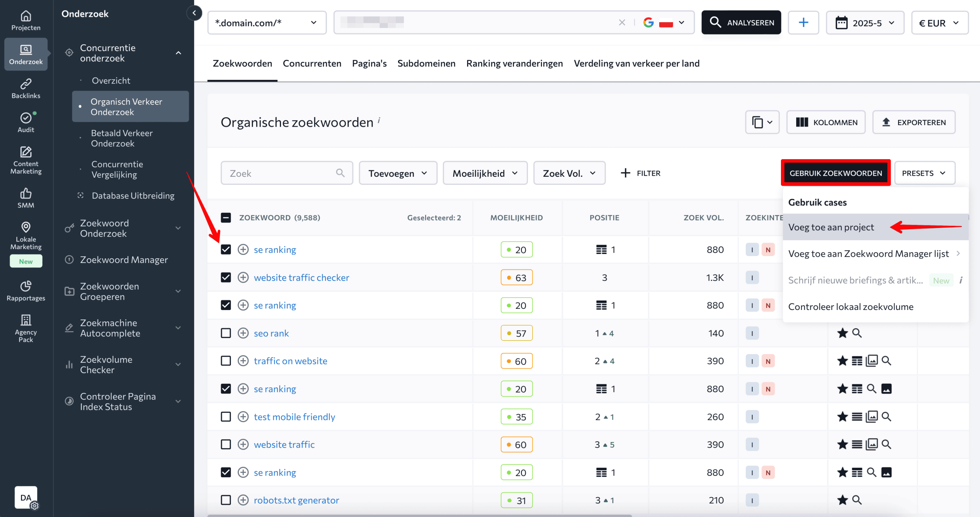This screenshot has width=980, height=517.
Task: Clear the domain search field X
Action: [x=622, y=23]
